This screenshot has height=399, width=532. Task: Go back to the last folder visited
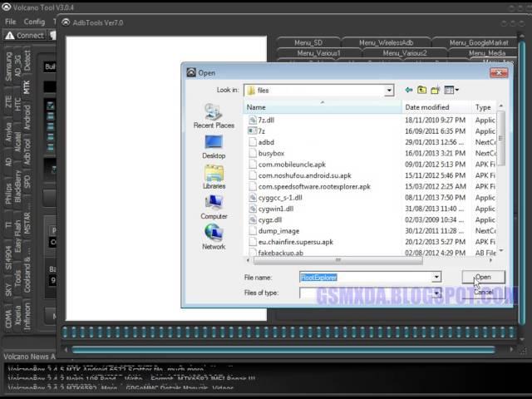(409, 90)
